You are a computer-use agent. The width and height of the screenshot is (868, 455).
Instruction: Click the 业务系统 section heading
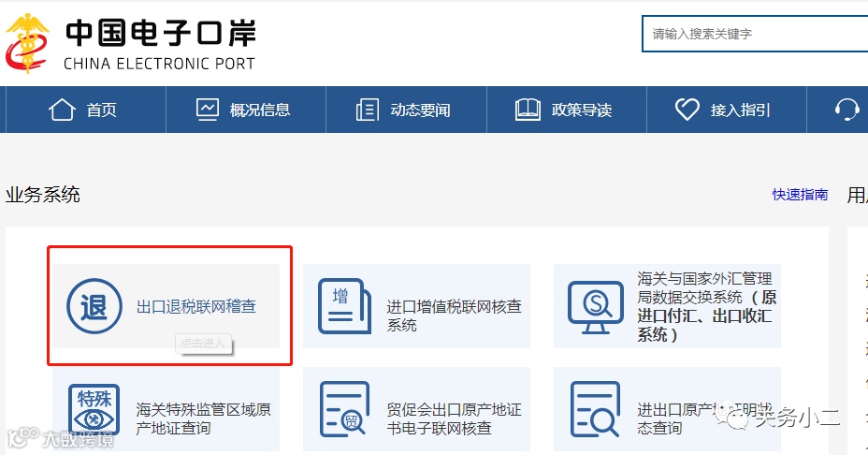(x=43, y=195)
